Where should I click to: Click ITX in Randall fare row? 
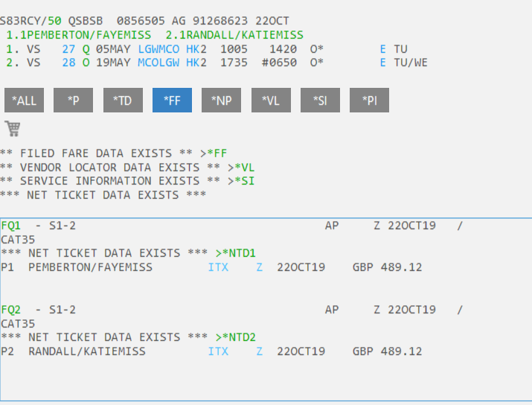tap(218, 351)
